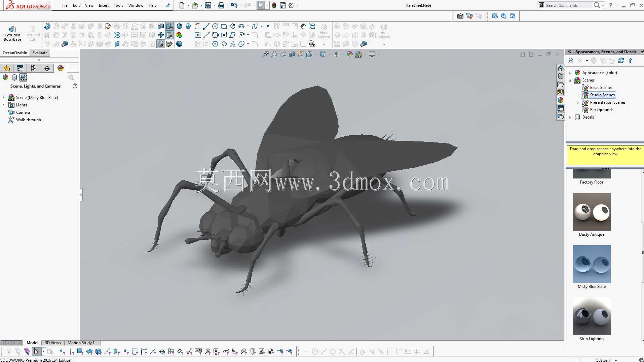Toggle the select arrow in selection filter bar
Image resolution: width=644 pixels, height=362 pixels.
tap(36, 352)
